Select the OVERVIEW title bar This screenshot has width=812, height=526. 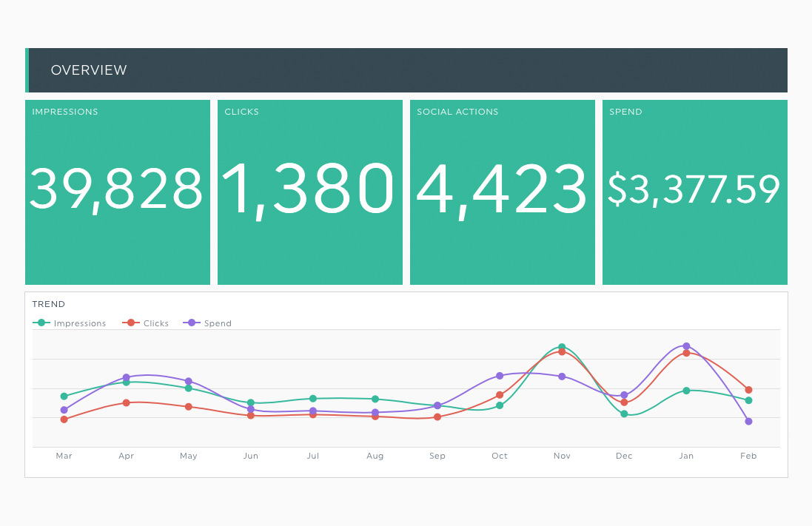pos(406,70)
